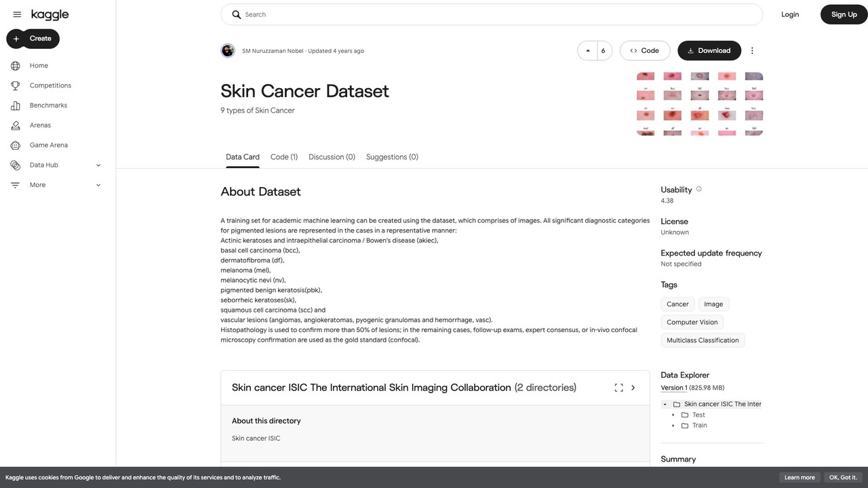Select the Computer Vision tag

pos(692,322)
